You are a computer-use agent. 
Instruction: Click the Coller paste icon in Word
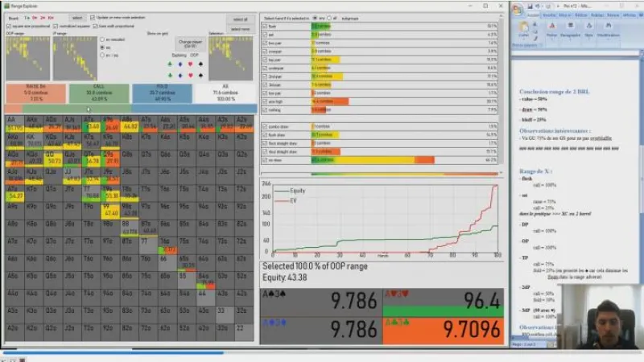pyautogui.click(x=524, y=27)
